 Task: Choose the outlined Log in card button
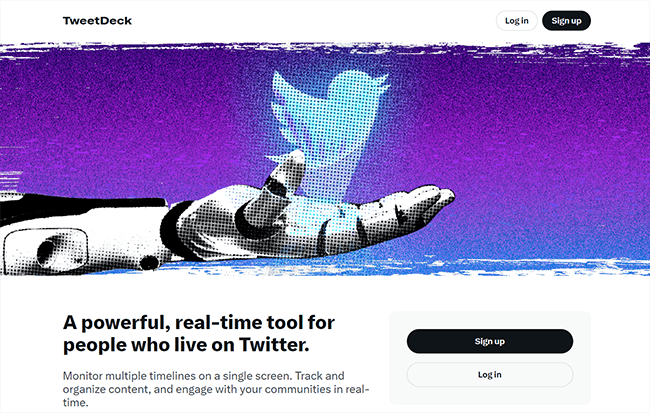(x=490, y=374)
